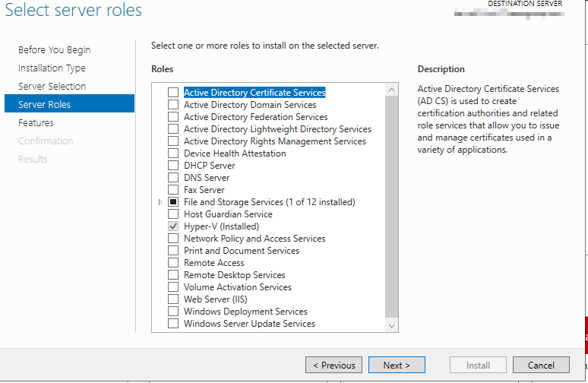
Task: Select Print and Document Services label
Action: (242, 251)
